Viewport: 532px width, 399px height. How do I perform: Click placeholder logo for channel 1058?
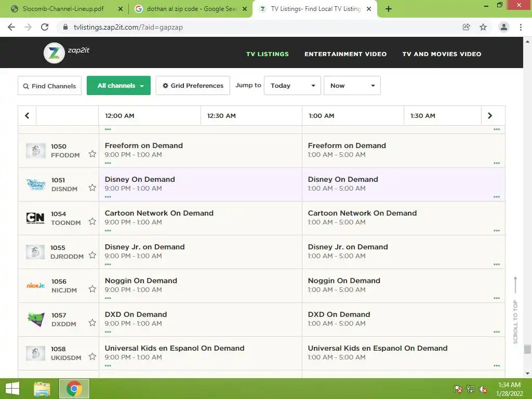click(x=36, y=353)
